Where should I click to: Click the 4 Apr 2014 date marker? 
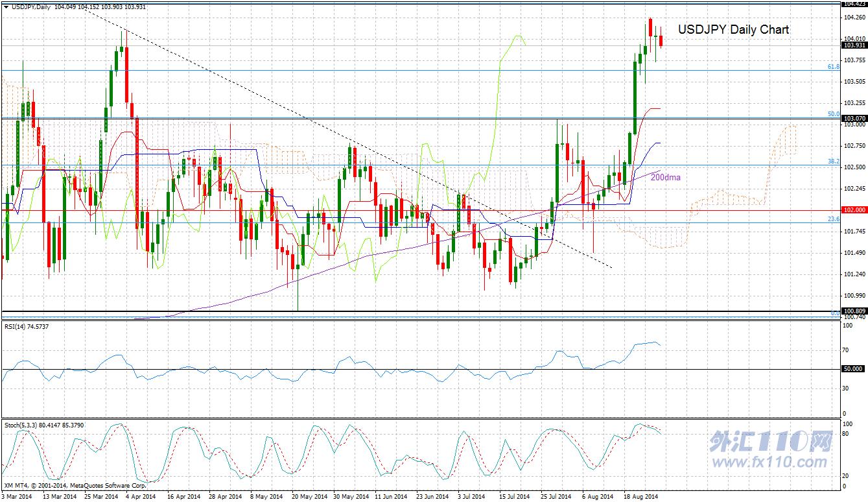point(139,497)
